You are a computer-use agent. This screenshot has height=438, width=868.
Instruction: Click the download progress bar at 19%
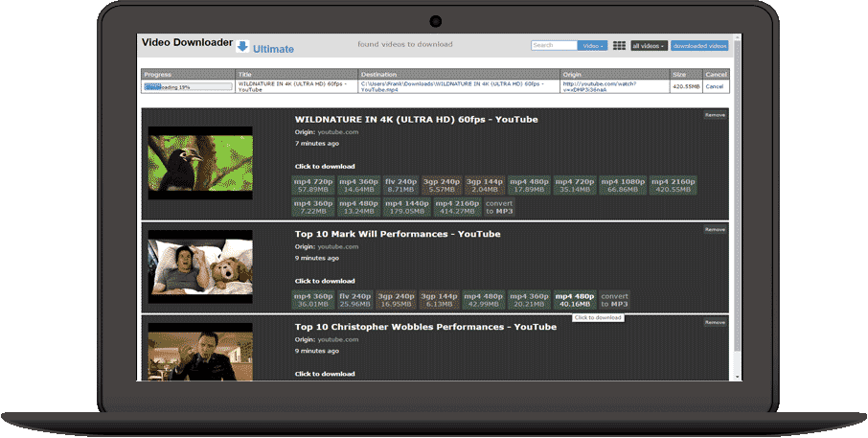[x=188, y=86]
